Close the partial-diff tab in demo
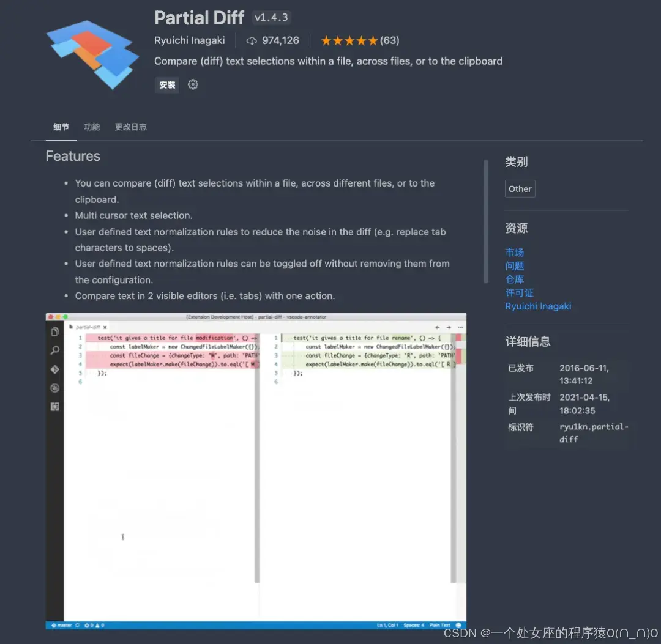Viewport: 661px width, 644px height. coord(105,327)
